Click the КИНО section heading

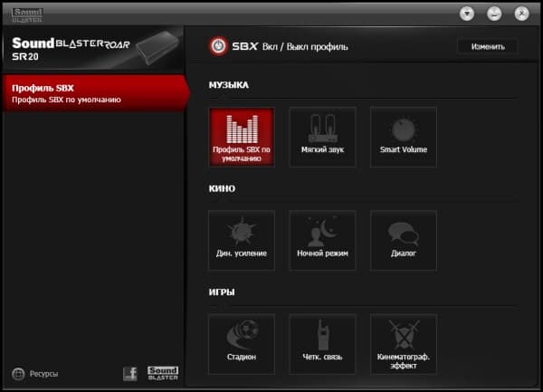click(222, 188)
